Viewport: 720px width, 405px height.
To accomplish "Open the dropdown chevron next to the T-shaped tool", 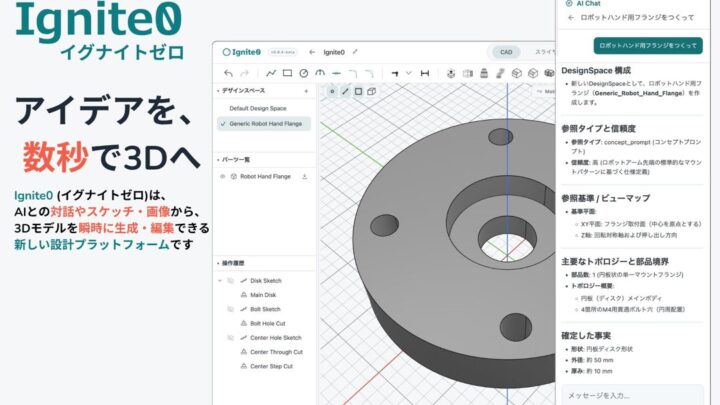I will 408,73.
